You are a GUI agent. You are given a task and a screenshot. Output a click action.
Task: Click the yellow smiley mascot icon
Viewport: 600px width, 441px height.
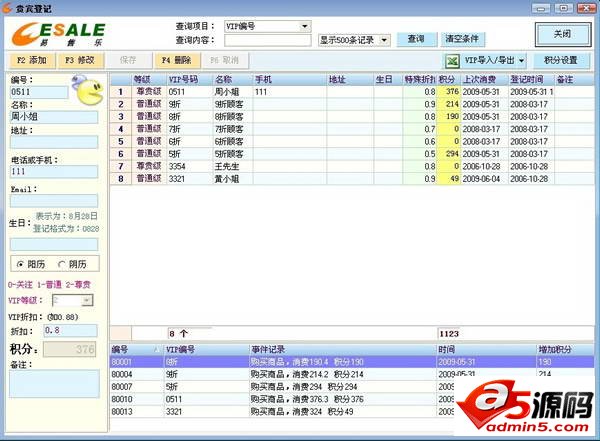coord(88,90)
